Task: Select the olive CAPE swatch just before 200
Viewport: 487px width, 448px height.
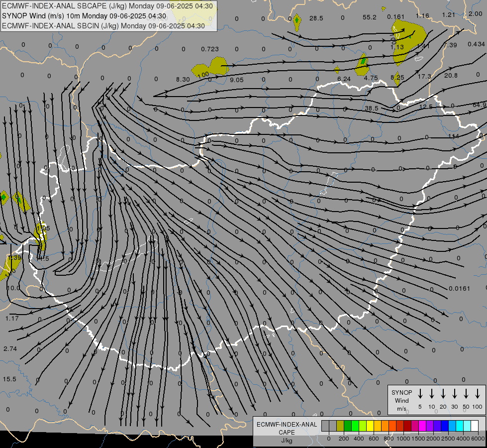Action: [x=340, y=426]
